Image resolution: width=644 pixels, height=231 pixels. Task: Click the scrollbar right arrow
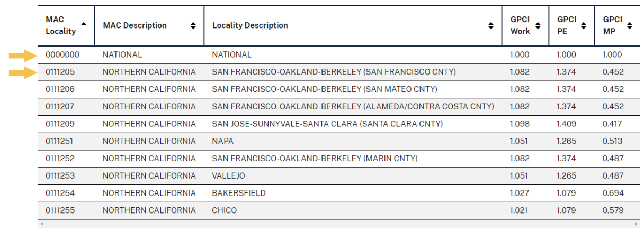click(x=637, y=224)
